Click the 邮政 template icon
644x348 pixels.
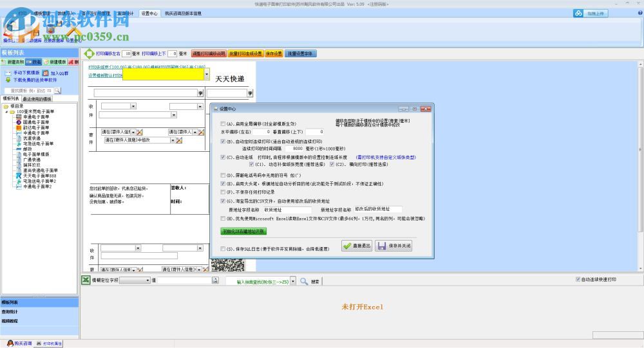point(19,149)
